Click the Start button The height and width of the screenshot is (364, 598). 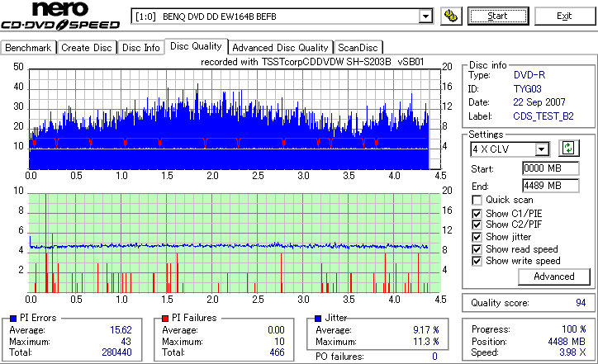pyautogui.click(x=498, y=16)
